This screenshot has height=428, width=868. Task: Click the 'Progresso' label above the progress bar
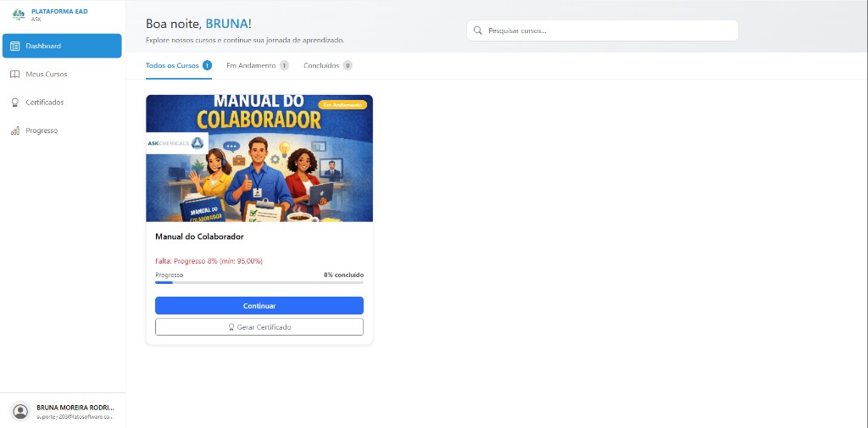tap(169, 275)
